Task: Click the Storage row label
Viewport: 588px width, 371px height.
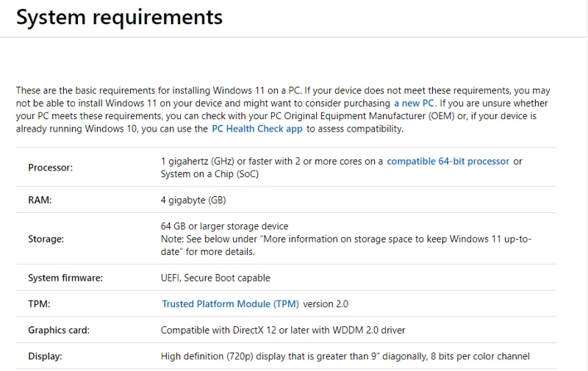Action: [46, 239]
